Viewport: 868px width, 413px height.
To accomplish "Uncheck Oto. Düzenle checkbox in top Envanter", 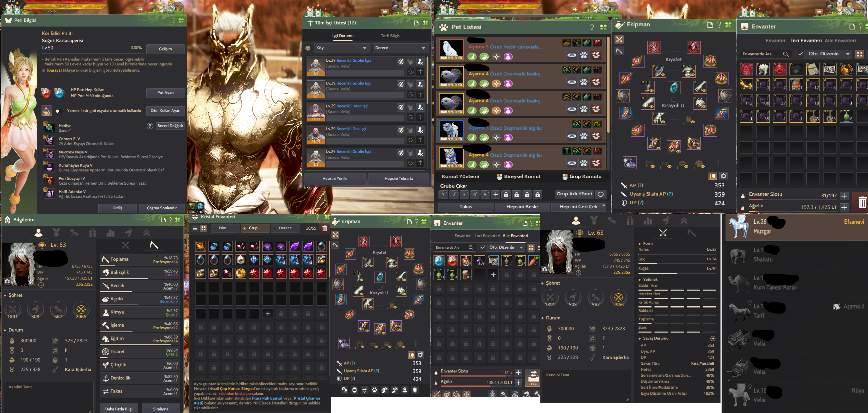I will (800, 54).
